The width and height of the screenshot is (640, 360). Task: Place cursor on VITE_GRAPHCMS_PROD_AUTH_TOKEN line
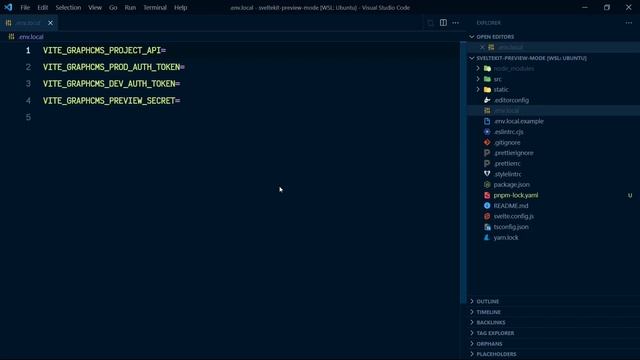click(114, 67)
